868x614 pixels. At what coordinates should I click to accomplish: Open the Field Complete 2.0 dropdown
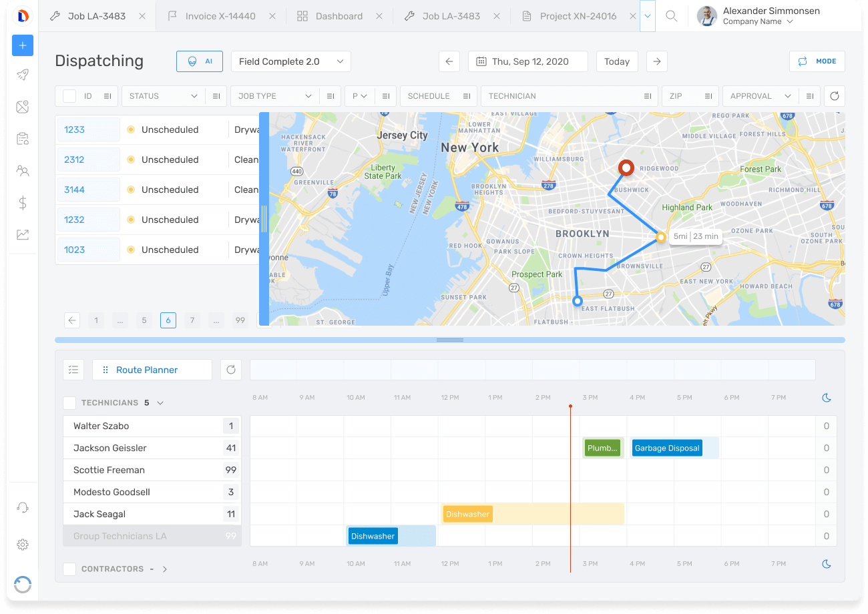[x=290, y=61]
